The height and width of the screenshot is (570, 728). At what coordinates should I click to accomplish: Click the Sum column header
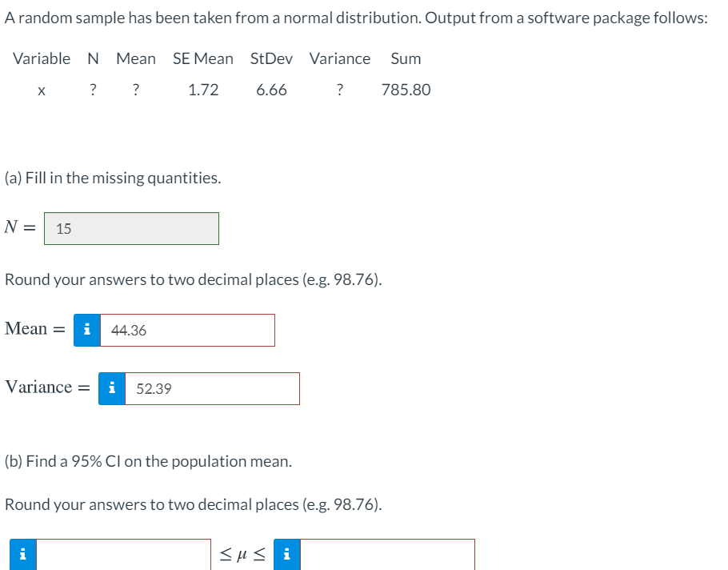tap(406, 58)
